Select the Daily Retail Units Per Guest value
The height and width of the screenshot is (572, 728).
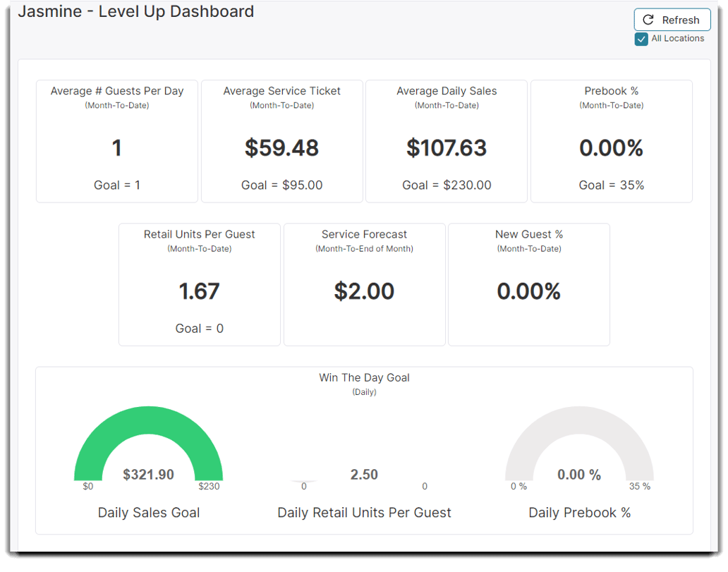[x=364, y=475]
